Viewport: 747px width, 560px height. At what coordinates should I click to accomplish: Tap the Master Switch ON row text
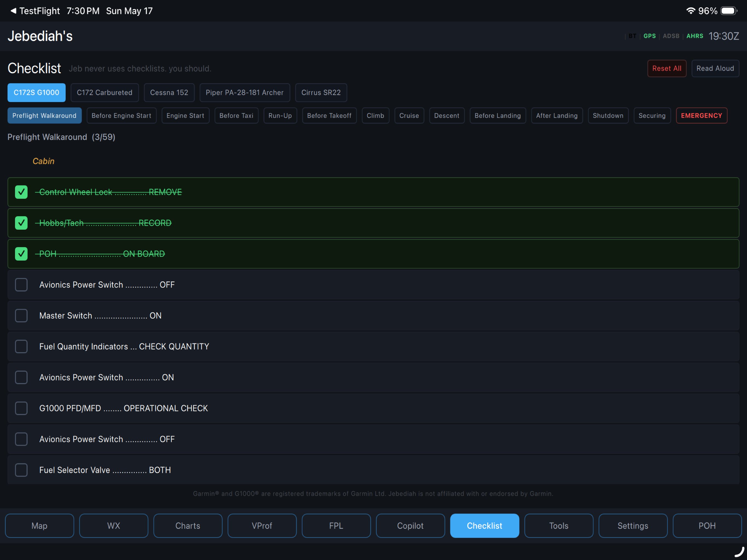pos(100,316)
